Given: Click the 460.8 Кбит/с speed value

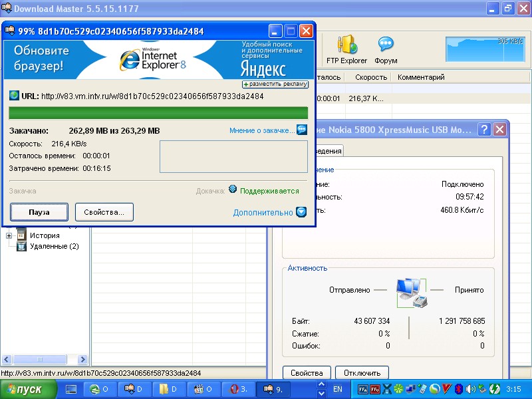Looking at the screenshot, I should pos(462,210).
